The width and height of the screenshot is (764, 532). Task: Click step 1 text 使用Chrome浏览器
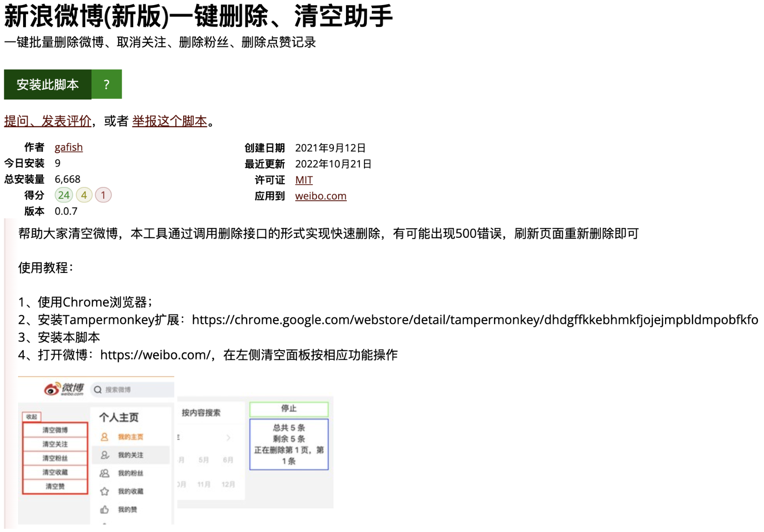[x=85, y=302]
